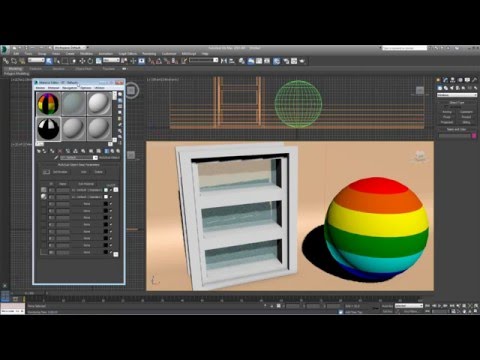Click the Delete sub-material button
Screen dimensions: 480x360
[x=99, y=172]
